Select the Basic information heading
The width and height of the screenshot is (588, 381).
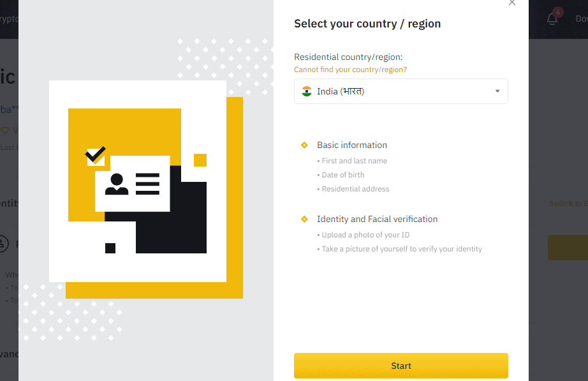tap(352, 145)
